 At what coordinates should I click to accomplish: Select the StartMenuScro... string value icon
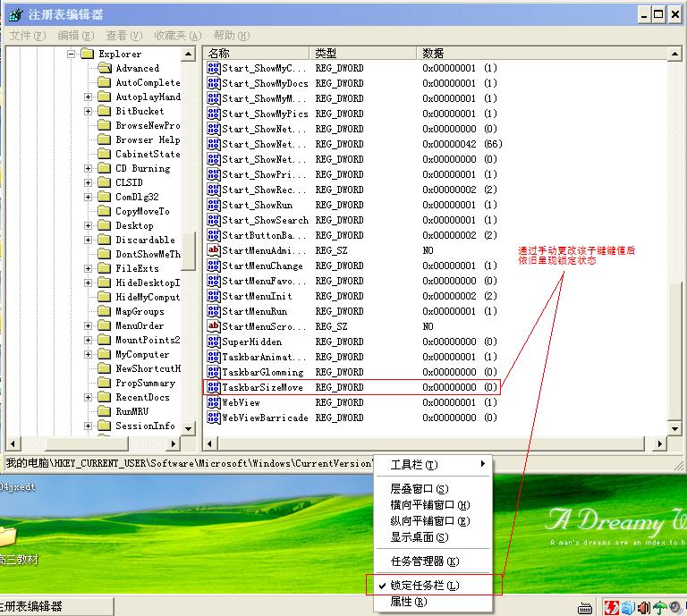[214, 326]
